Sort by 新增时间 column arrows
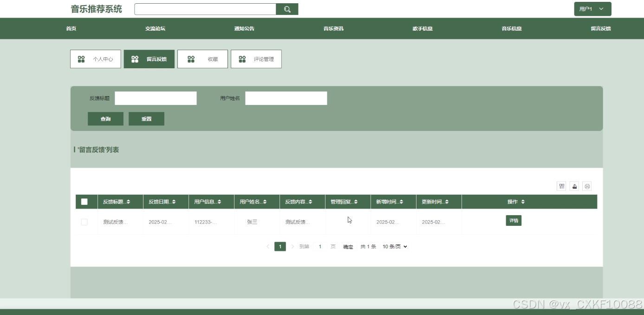The image size is (644, 315). pos(401,202)
